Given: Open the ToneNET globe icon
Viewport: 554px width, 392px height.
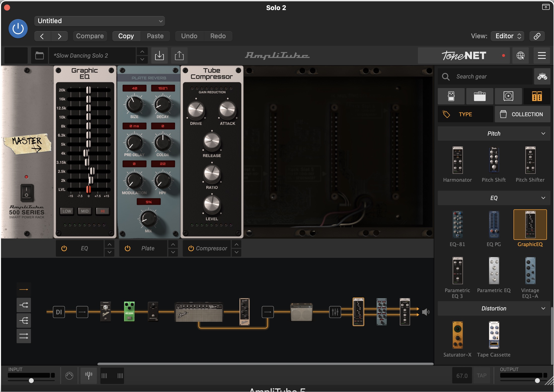Looking at the screenshot, I should [x=520, y=56].
